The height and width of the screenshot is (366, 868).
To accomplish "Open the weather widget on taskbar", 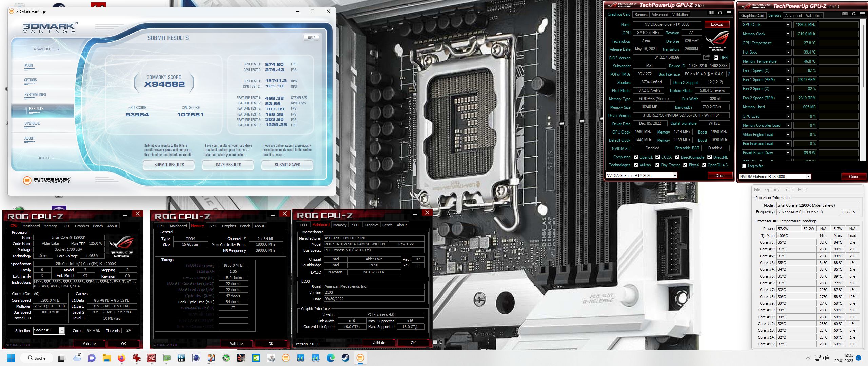I will click(77, 358).
